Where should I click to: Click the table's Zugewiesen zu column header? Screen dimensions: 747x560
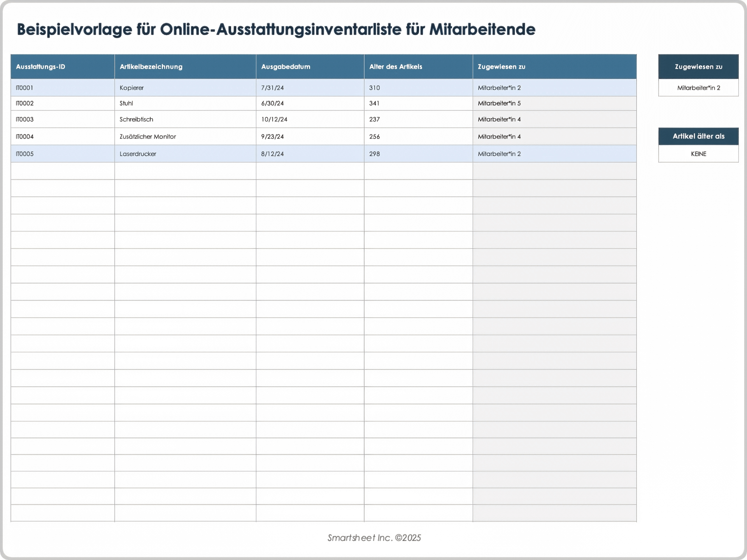tap(554, 66)
